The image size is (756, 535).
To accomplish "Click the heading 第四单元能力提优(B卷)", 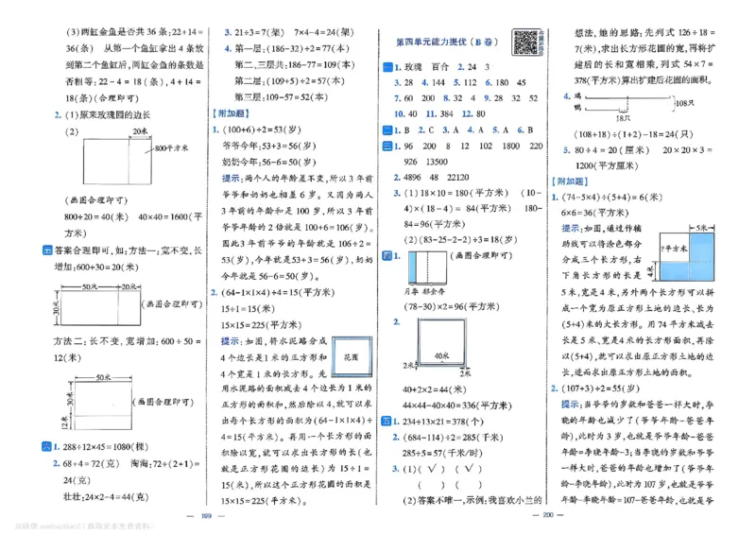I will [x=446, y=42].
